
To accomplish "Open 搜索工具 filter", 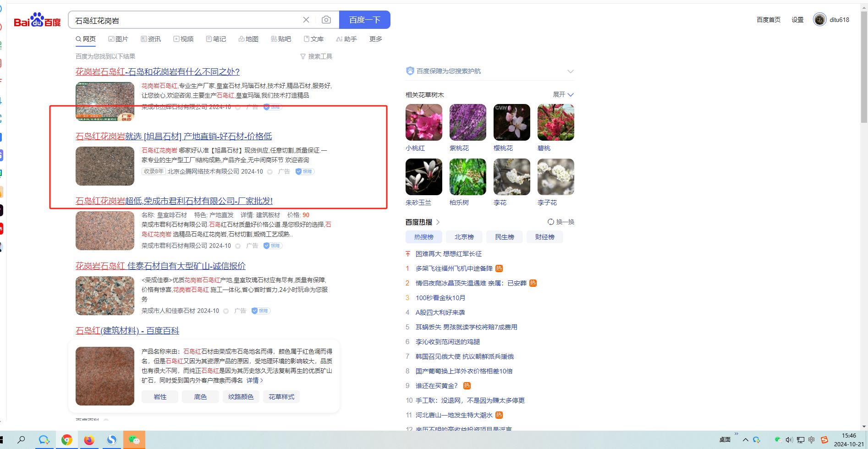I will point(316,56).
